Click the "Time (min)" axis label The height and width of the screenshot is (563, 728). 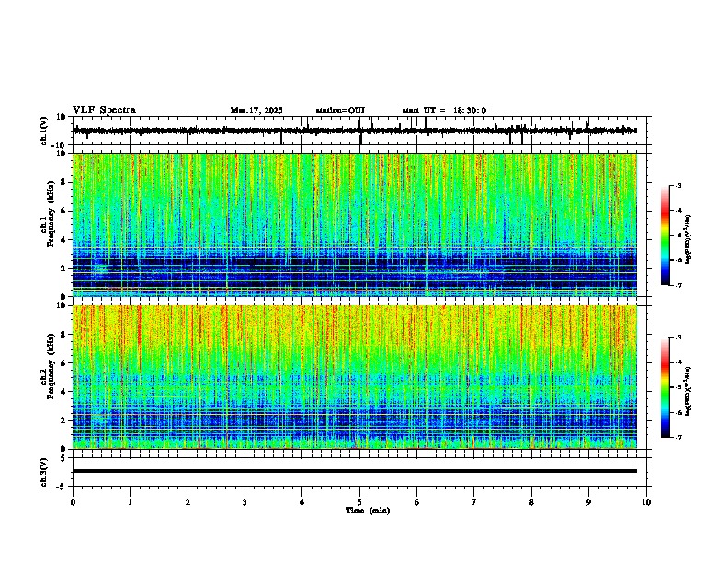pos(368,511)
